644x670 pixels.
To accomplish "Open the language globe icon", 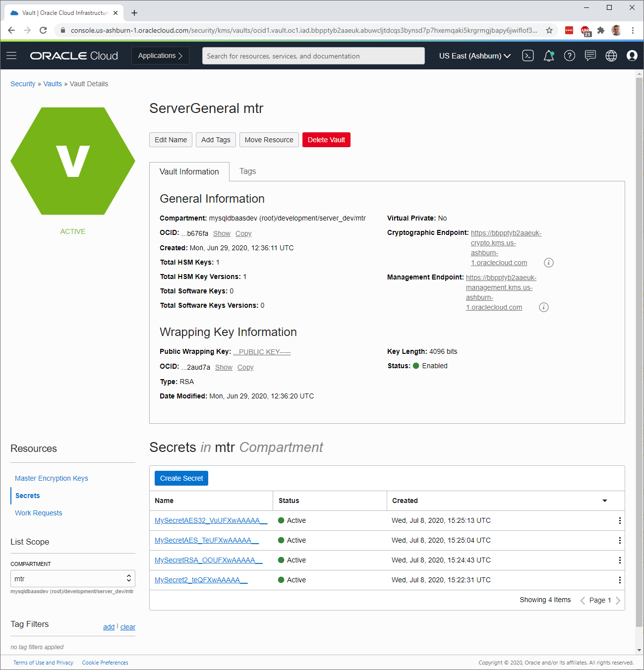I will pos(611,56).
